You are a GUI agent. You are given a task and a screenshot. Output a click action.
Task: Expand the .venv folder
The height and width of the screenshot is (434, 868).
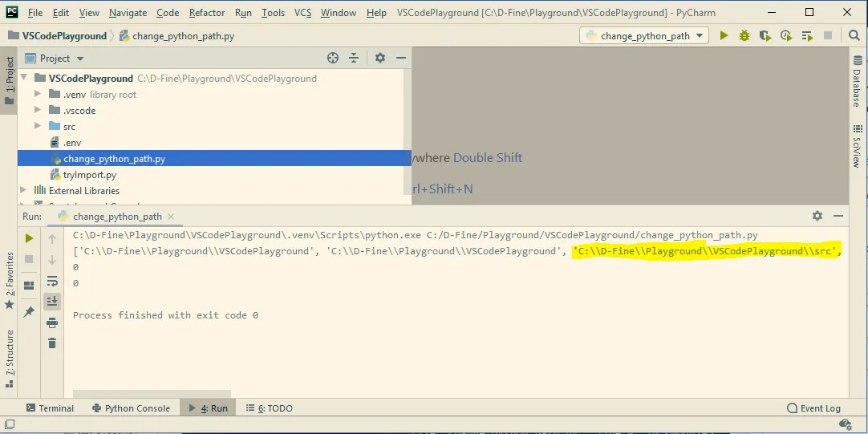click(x=38, y=94)
